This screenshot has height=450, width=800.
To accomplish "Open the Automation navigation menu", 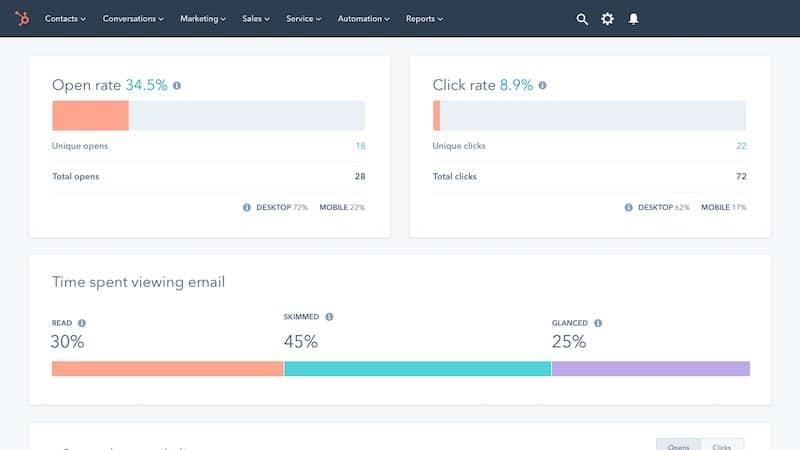I will (365, 19).
